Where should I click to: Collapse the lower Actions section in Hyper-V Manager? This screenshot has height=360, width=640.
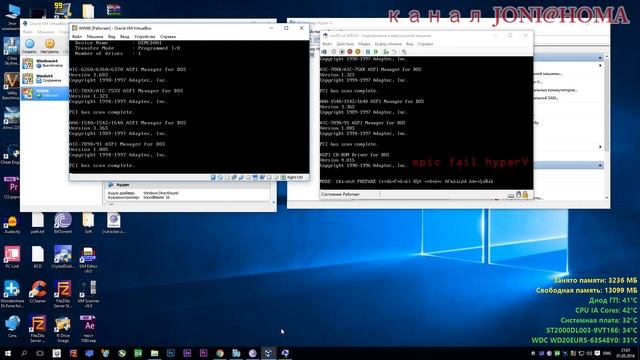(600, 165)
